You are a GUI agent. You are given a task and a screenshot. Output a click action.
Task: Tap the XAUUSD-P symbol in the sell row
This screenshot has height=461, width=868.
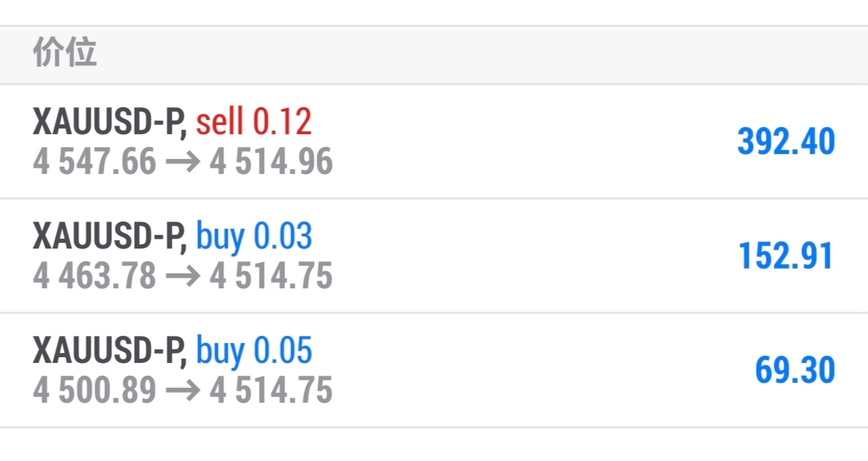(x=110, y=122)
